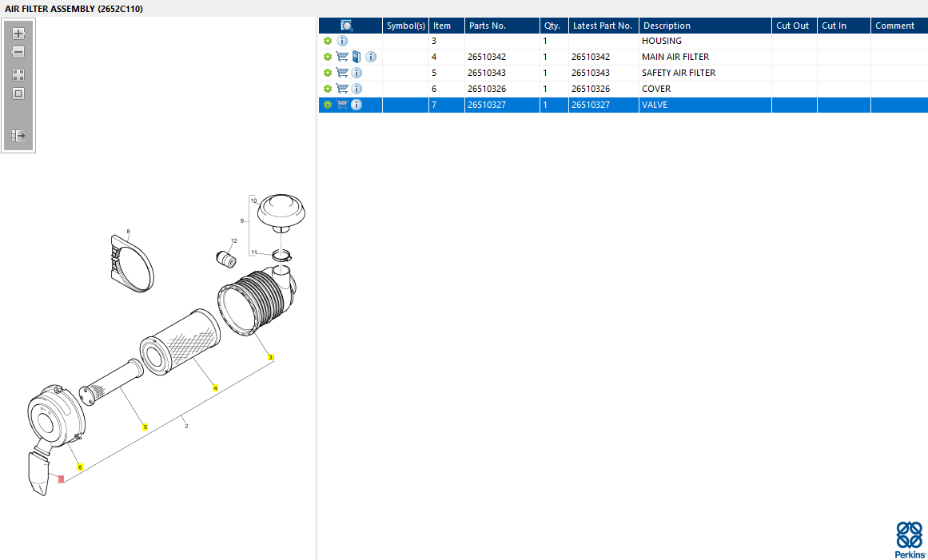Click the Cut Out column header
This screenshot has height=560, width=928.
795,26
